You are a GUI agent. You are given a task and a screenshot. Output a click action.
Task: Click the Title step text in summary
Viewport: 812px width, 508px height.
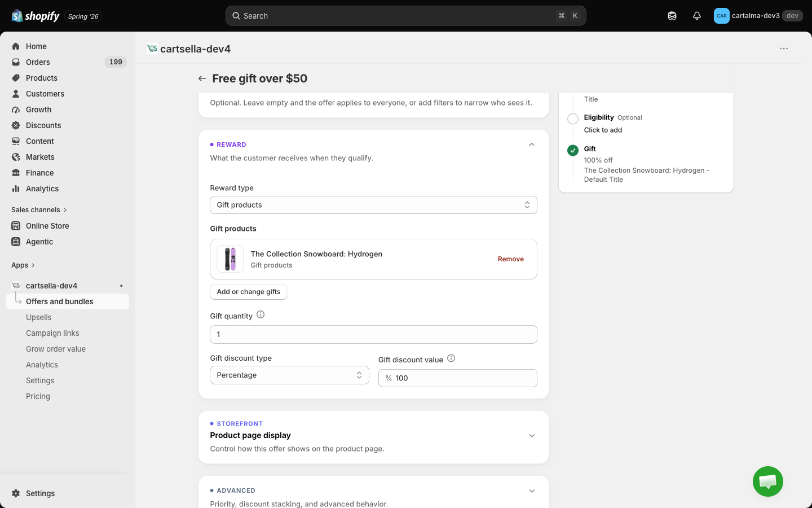pyautogui.click(x=591, y=99)
